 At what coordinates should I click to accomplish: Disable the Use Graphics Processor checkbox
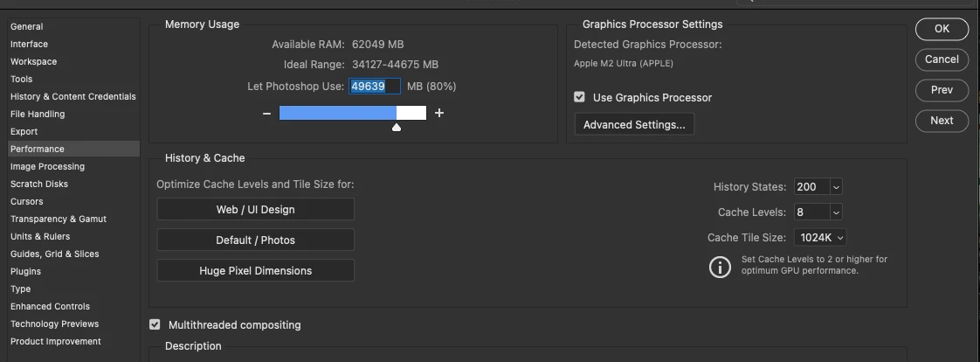[579, 97]
